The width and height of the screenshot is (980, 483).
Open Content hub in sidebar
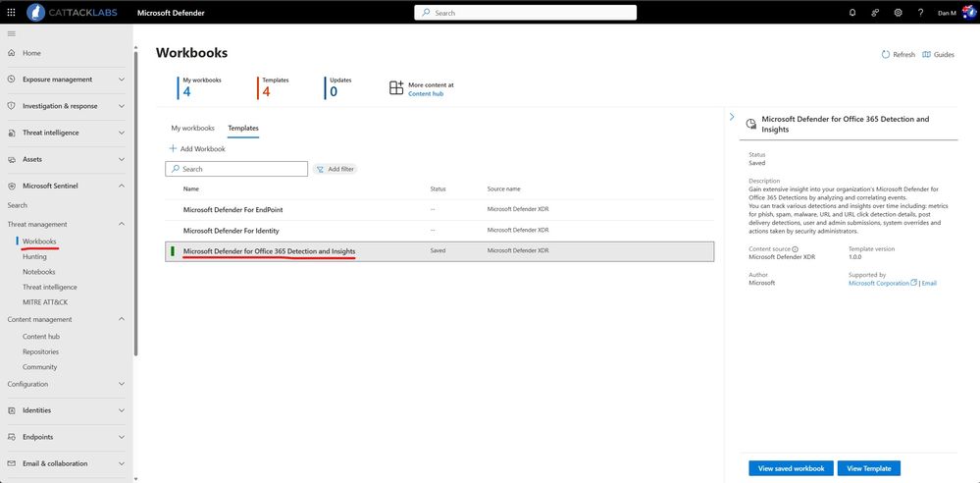[x=41, y=336]
